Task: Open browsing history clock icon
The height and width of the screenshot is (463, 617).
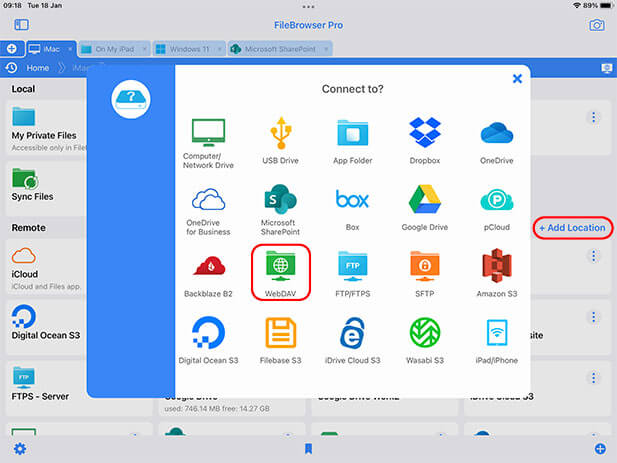Action: pyautogui.click(x=11, y=68)
